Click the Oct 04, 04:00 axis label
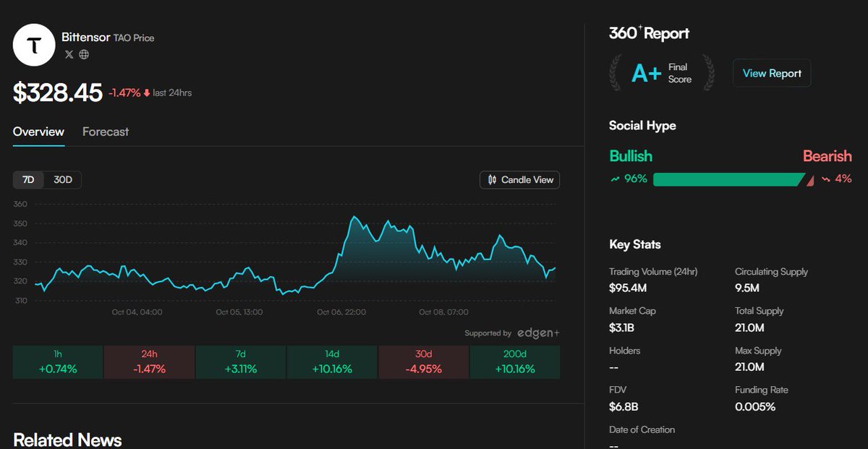 pos(137,312)
